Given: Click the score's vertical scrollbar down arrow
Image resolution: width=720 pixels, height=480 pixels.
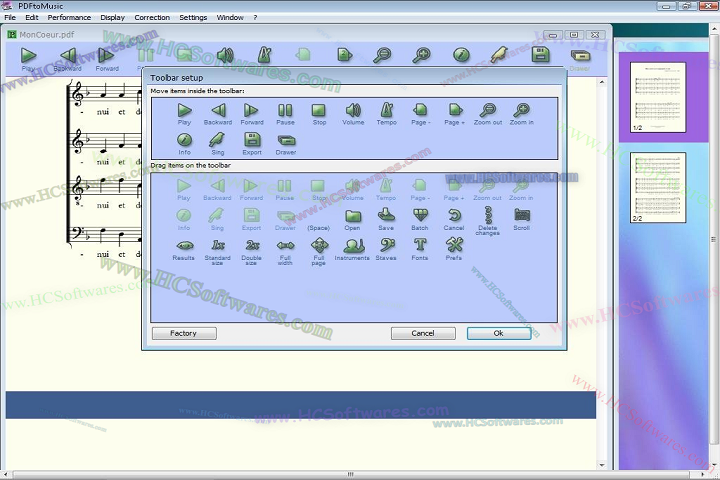Looking at the screenshot, I should pyautogui.click(x=602, y=465).
